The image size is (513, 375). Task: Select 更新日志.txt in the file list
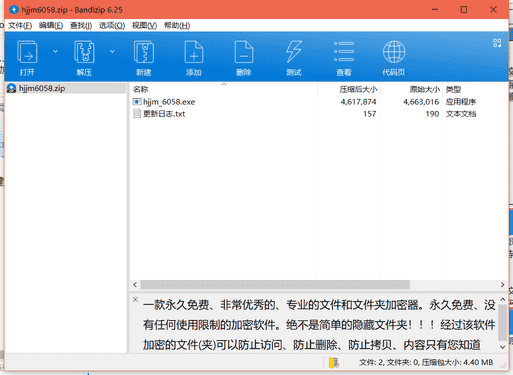(x=164, y=114)
